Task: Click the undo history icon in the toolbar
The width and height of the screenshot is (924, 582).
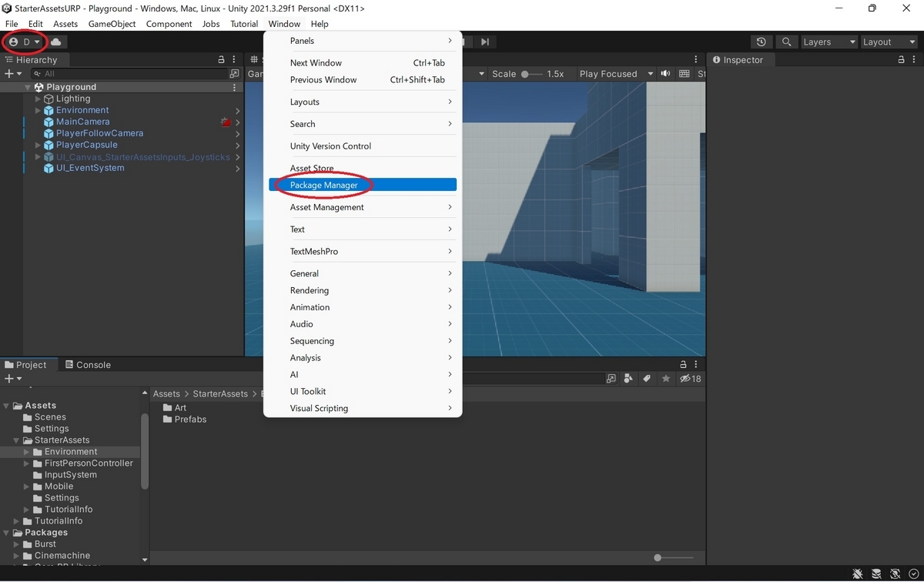Action: point(761,42)
